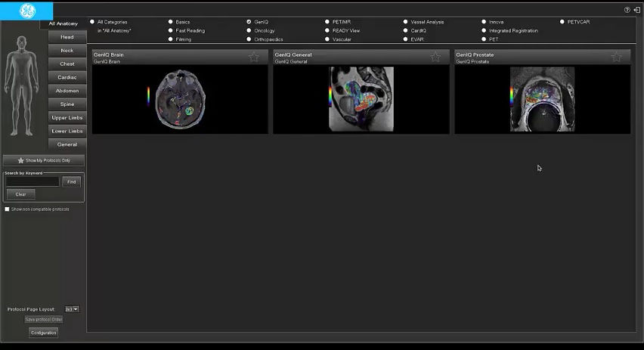Click the exit/logout icon

point(636,10)
